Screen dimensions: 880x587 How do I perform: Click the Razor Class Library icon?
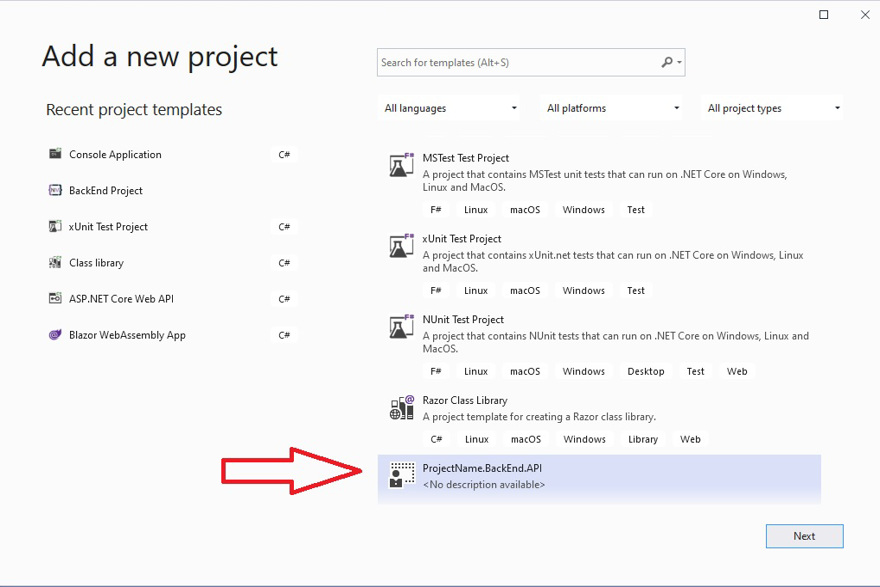pos(402,407)
